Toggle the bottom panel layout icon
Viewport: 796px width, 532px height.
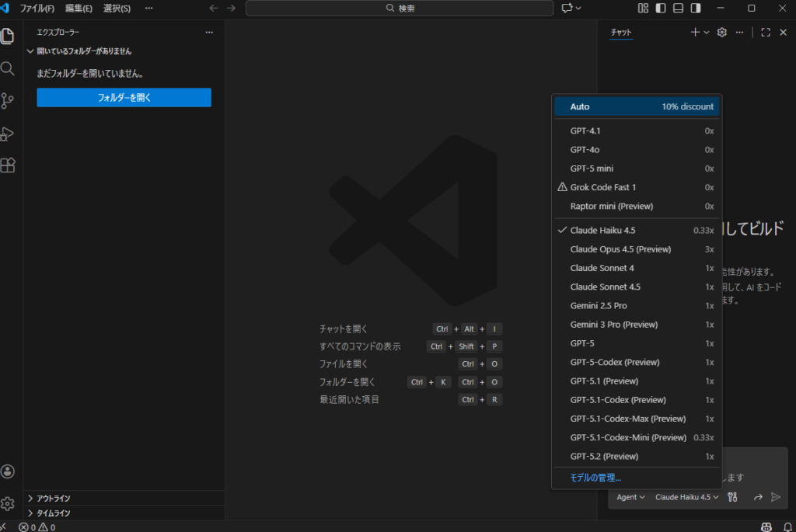click(x=678, y=9)
